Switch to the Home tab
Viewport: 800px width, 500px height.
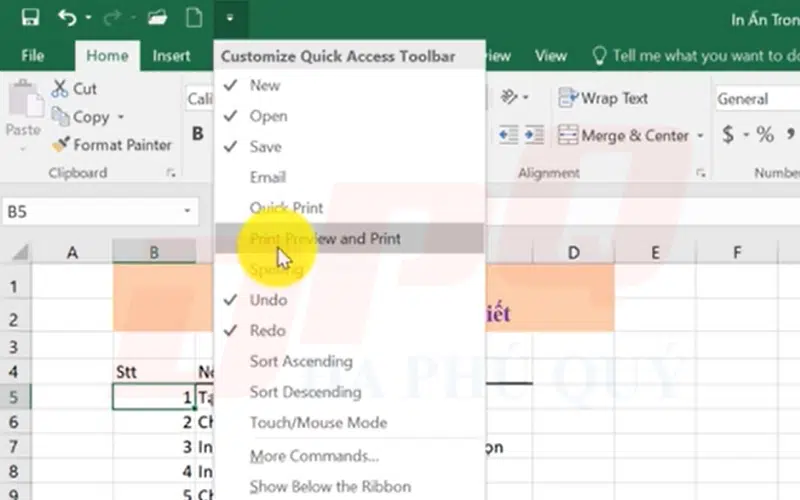point(107,55)
